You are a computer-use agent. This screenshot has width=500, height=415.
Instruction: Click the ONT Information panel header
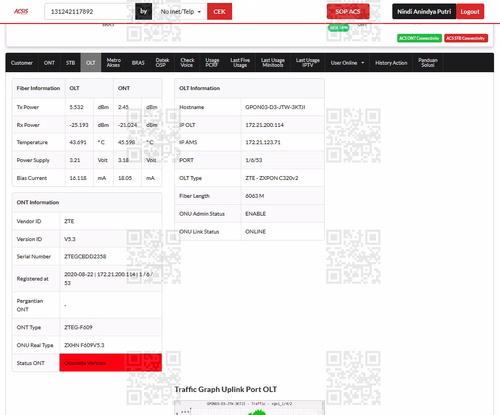(x=87, y=202)
